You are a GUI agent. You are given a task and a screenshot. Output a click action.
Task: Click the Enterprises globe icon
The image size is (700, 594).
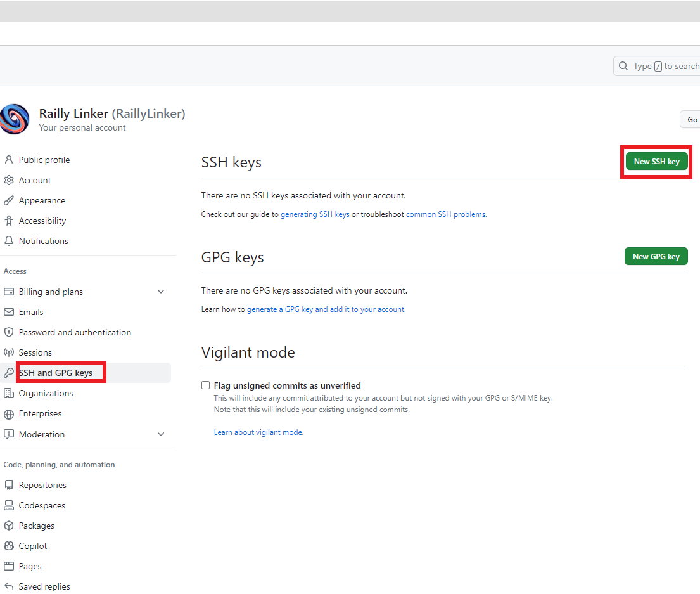tap(9, 414)
